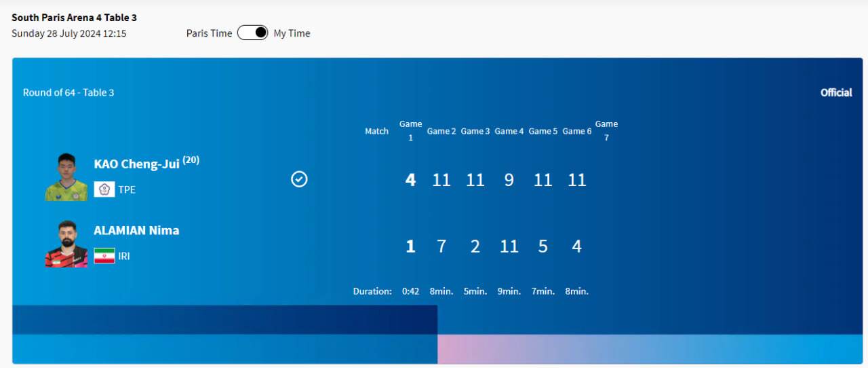Screen dimensions: 868x368
Task: Click the Chinese Taipei flag icon
Action: (x=104, y=189)
